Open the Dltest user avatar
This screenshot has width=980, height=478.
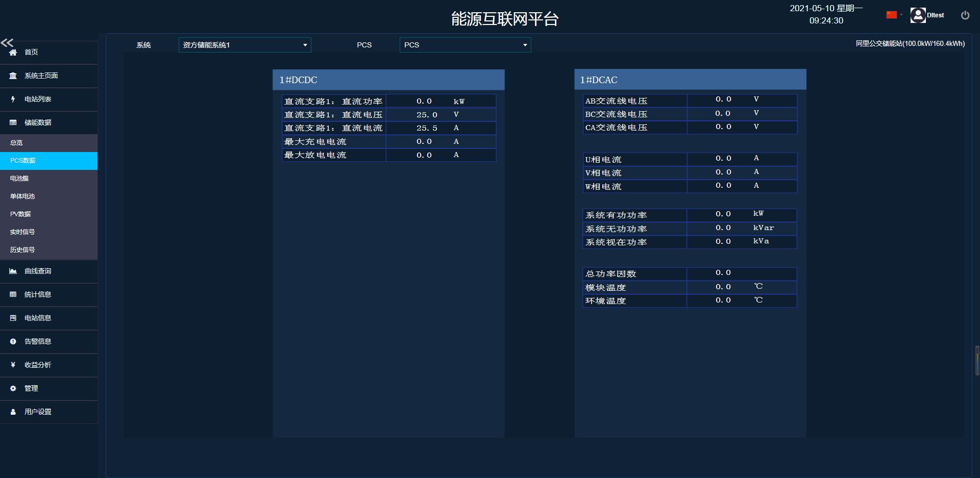[918, 15]
